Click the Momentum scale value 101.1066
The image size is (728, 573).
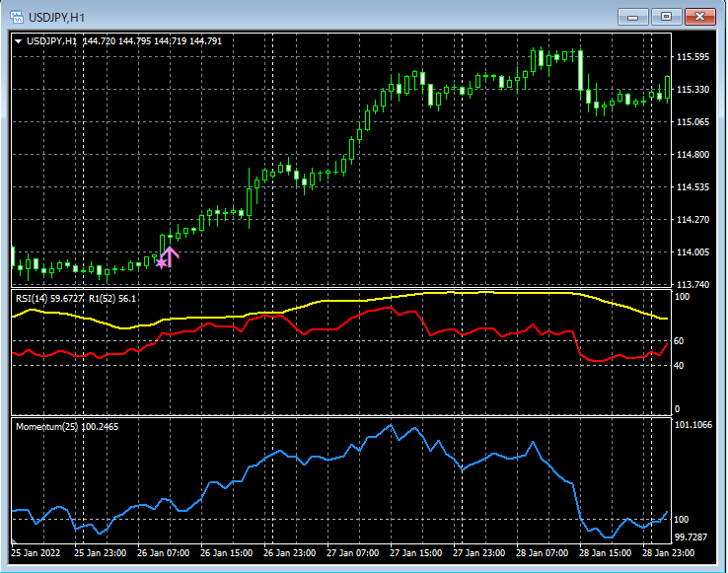[x=694, y=426]
